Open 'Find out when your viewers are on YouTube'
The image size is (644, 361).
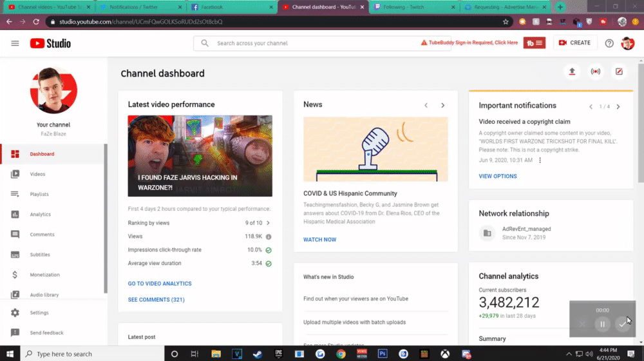point(355,299)
